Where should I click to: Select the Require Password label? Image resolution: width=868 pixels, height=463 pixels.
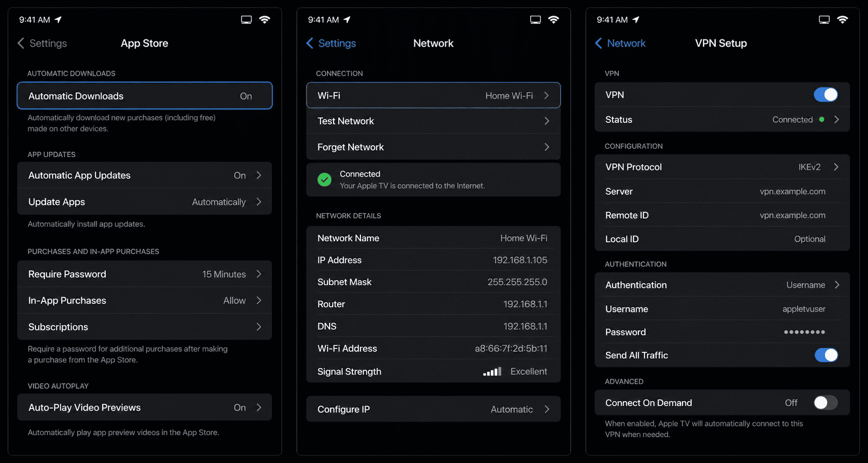click(x=67, y=274)
